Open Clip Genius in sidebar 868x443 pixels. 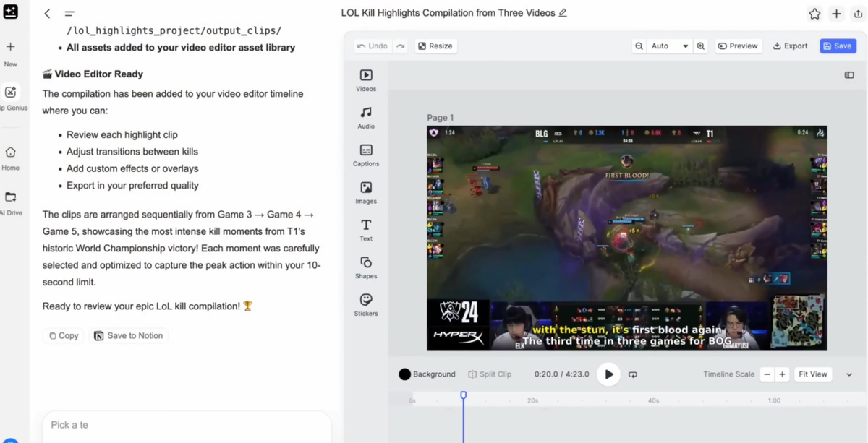(11, 98)
